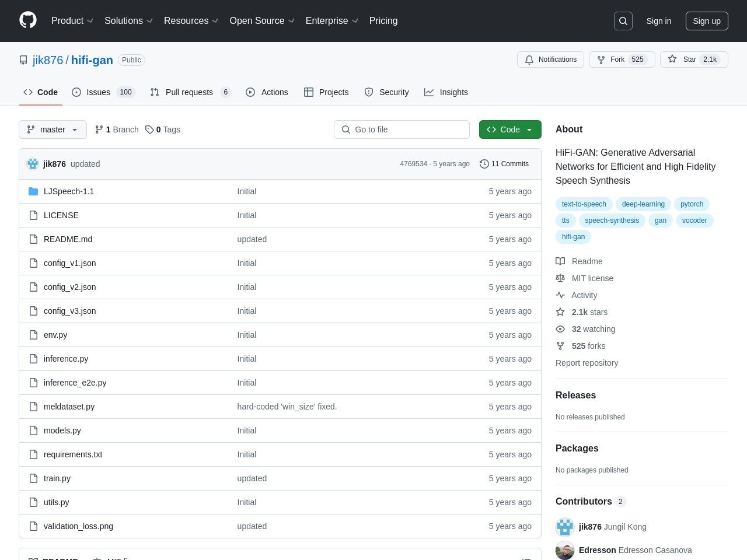This screenshot has height=560, width=747.
Task: Switch to the Code tab
Action: [41, 92]
